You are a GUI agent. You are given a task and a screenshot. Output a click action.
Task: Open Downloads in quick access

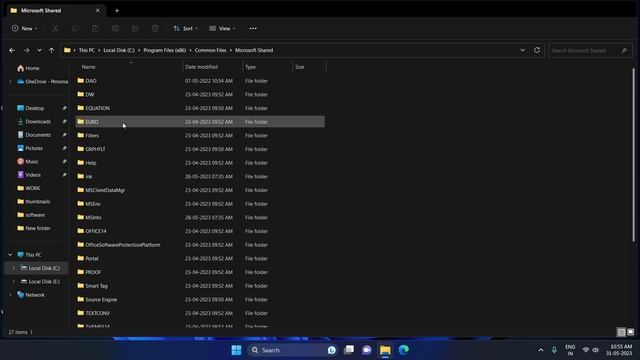point(38,122)
